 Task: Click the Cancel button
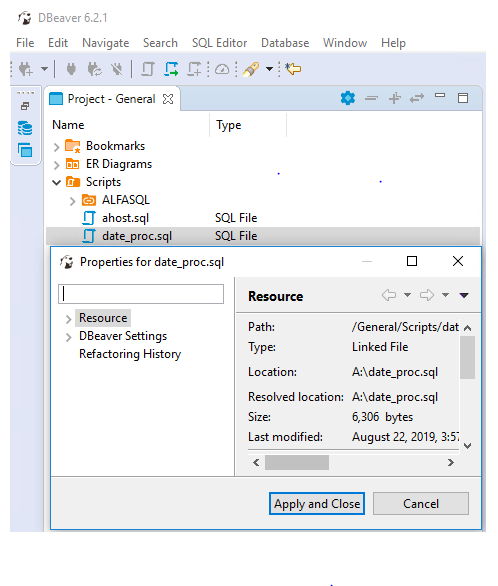click(x=421, y=504)
